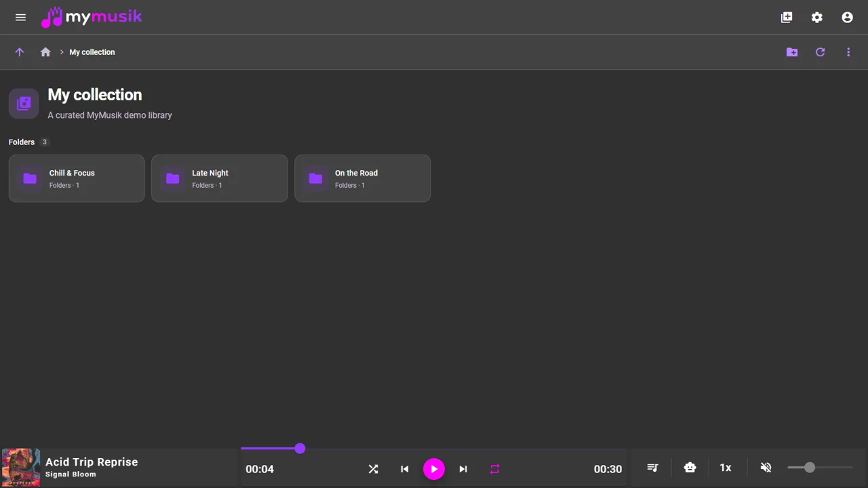Click the volume slider handle
This screenshot has height=488, width=868.
[x=810, y=468]
